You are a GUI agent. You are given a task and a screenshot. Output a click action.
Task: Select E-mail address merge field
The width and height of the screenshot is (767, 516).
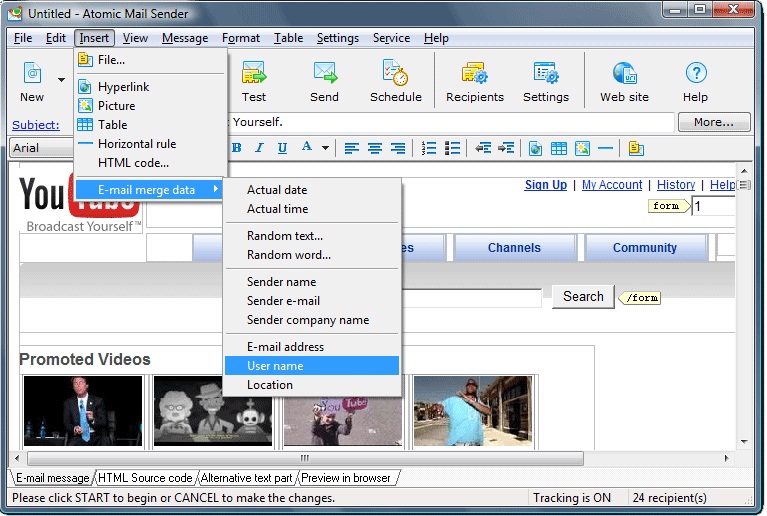tap(312, 347)
